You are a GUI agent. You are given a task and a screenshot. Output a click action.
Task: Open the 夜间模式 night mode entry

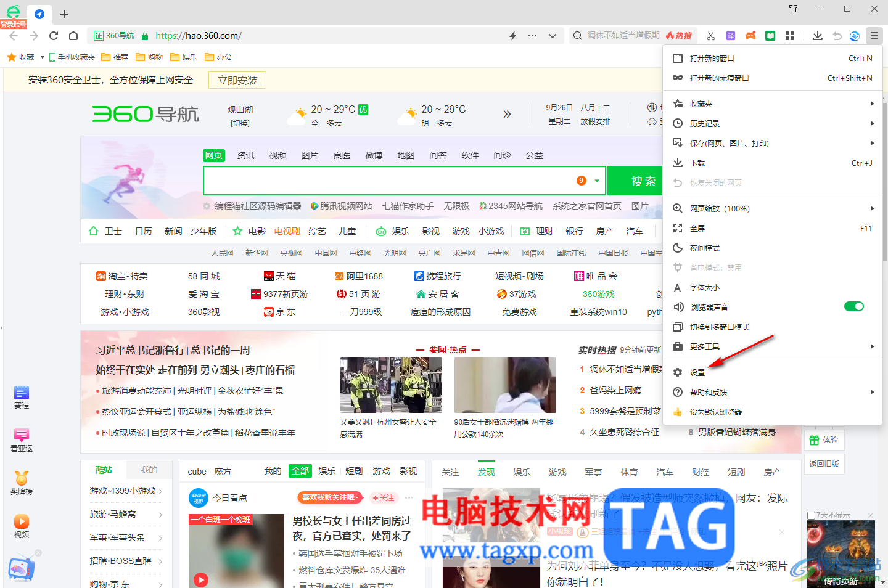pyautogui.click(x=773, y=248)
